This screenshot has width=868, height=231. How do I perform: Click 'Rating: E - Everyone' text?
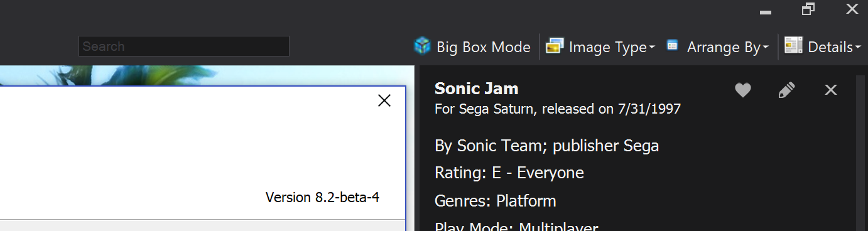509,173
